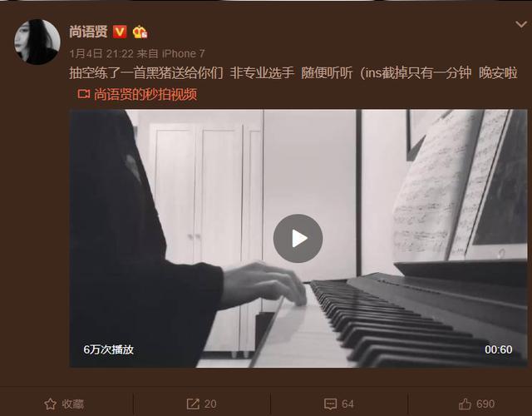Open the 尚语贤 username link
The width and height of the screenshot is (532, 416).
[88, 32]
